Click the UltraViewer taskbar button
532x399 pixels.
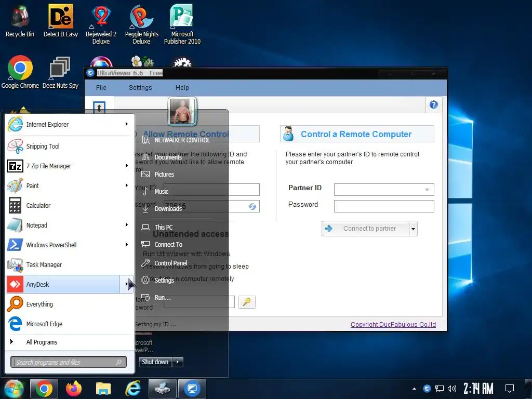(x=192, y=389)
